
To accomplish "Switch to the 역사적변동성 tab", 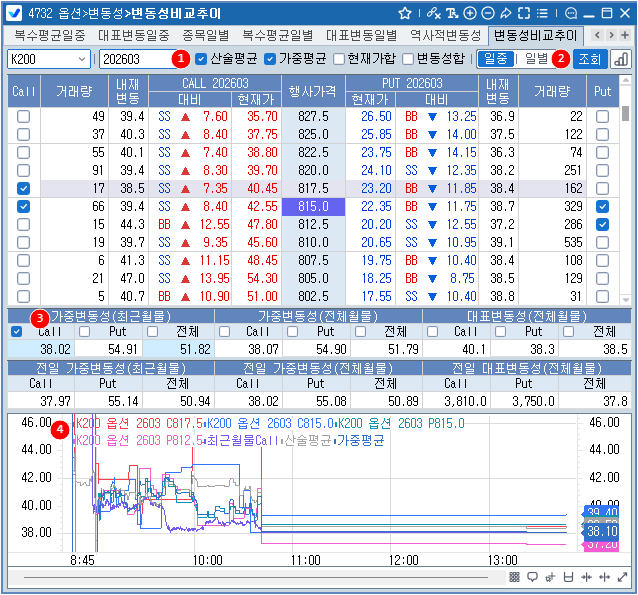I will 446,35.
